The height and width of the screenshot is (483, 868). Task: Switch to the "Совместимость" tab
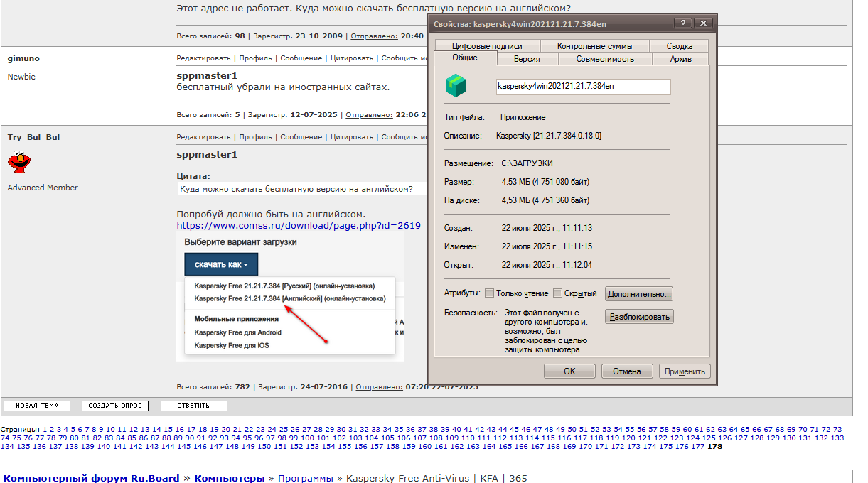tap(605, 59)
